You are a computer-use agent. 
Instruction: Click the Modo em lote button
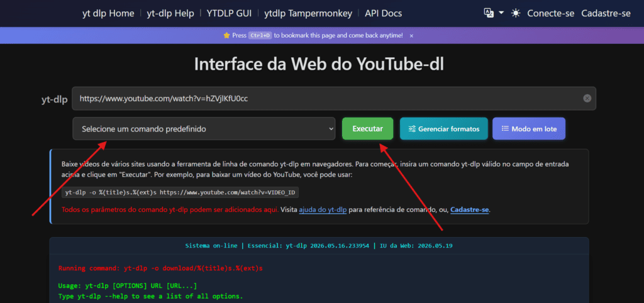(529, 128)
